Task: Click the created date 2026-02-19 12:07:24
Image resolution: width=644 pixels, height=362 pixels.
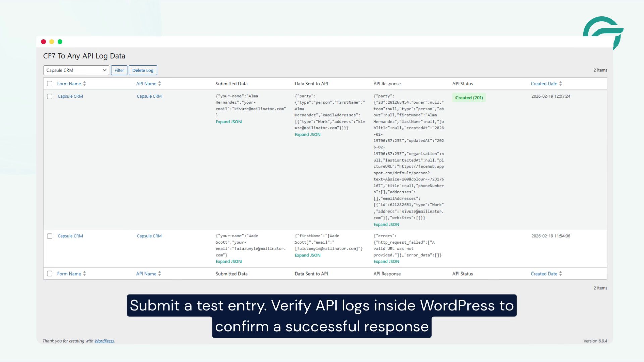Action: [x=550, y=96]
